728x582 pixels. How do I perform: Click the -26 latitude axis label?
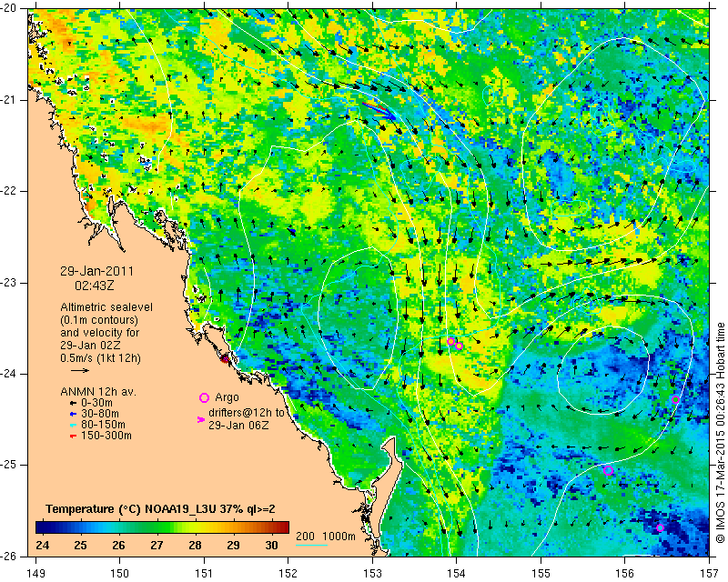tap(9, 557)
